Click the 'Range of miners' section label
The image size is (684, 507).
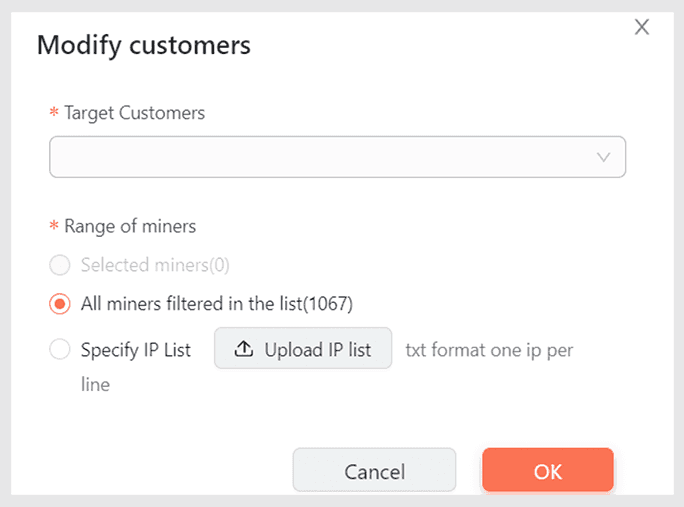point(129,226)
